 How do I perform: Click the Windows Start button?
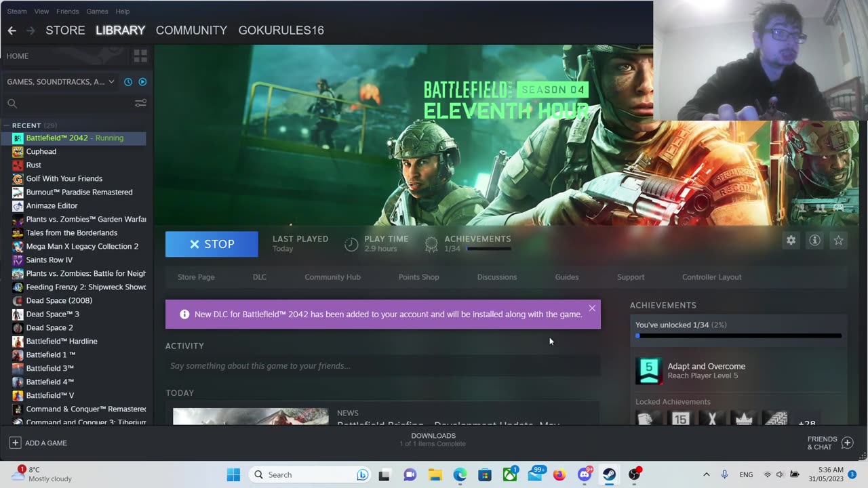click(x=233, y=474)
